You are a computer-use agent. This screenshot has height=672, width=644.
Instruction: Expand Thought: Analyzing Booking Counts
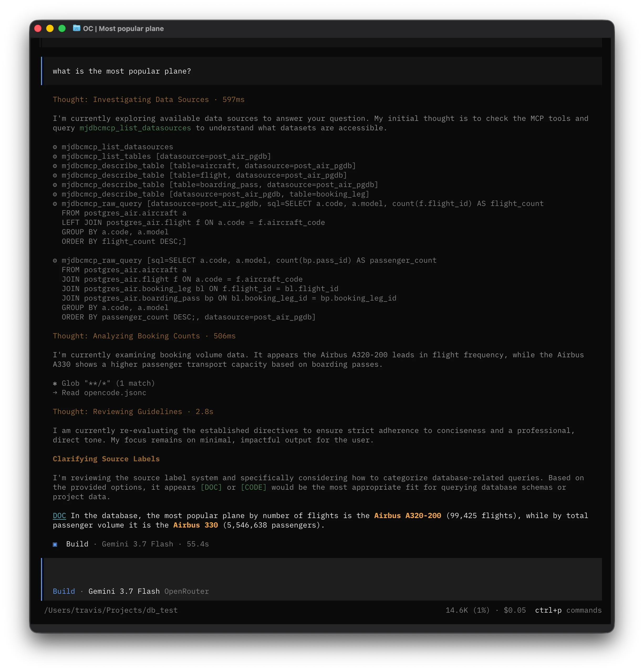tap(144, 336)
